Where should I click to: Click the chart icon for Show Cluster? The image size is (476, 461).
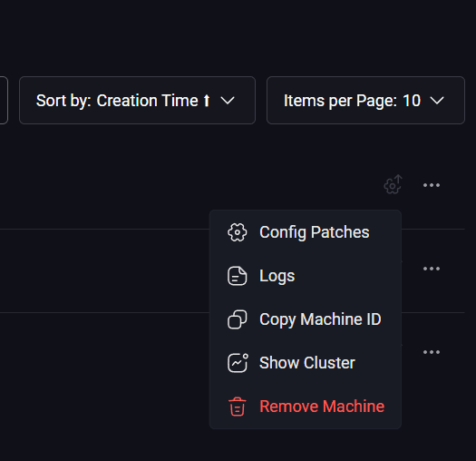238,363
